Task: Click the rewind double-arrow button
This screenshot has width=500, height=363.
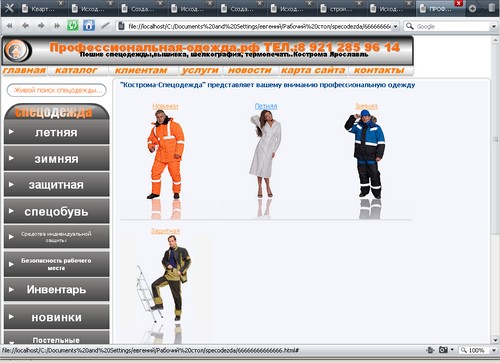Action: (x=10, y=26)
